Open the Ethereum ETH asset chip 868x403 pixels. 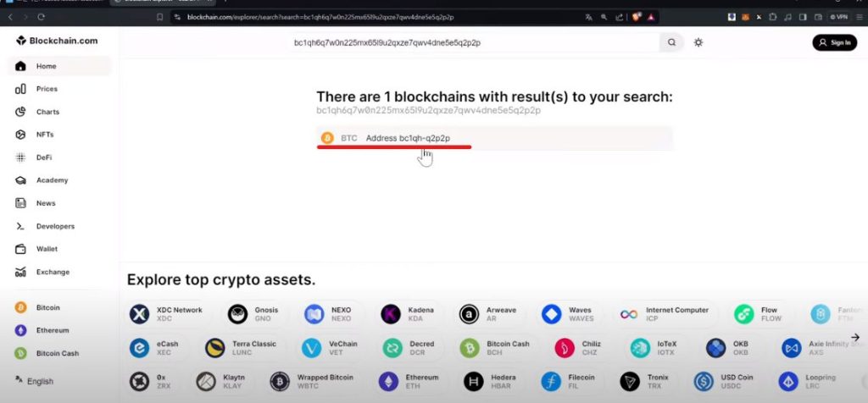(x=411, y=381)
